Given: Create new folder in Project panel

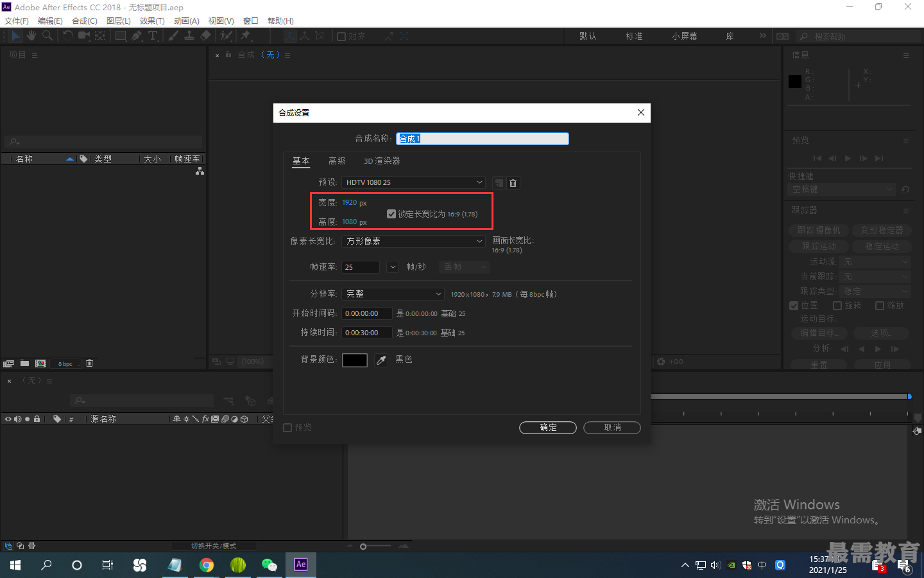Looking at the screenshot, I should 24,363.
